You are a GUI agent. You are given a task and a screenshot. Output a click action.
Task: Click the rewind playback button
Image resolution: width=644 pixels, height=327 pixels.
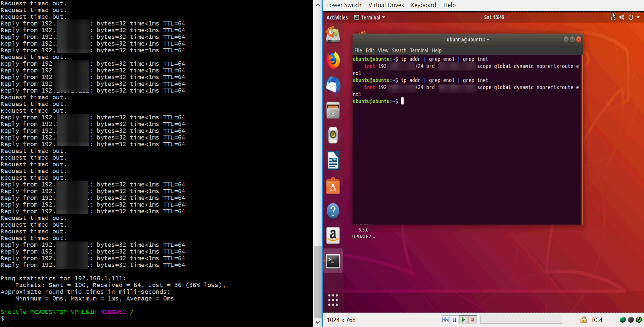[445, 320]
